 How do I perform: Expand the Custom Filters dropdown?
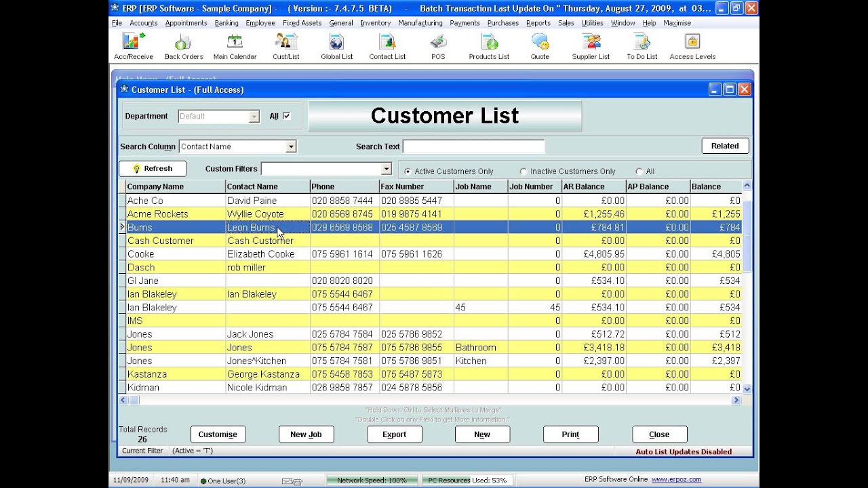point(387,169)
